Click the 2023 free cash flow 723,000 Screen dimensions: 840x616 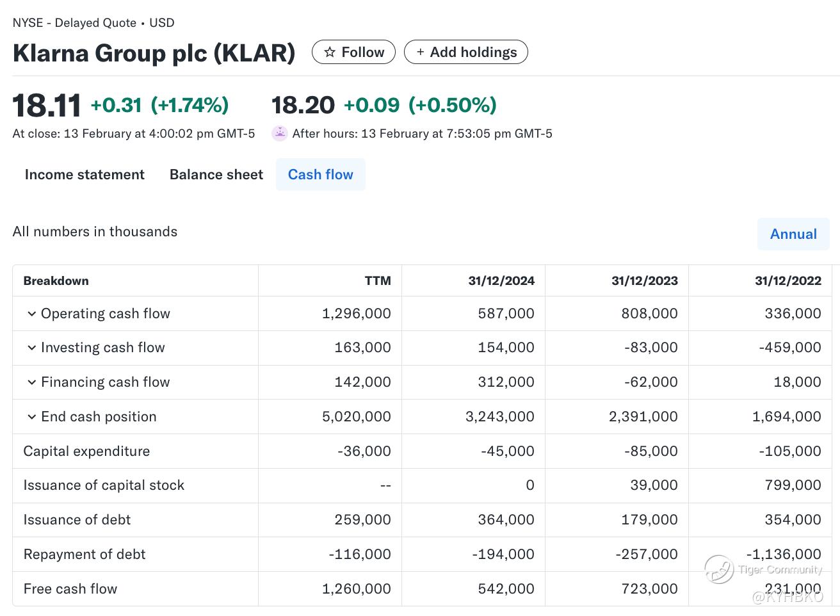click(650, 589)
